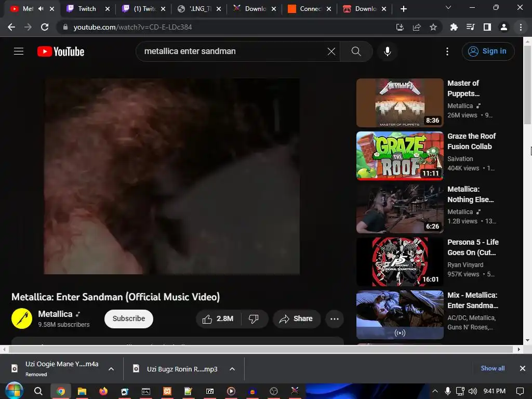Switch to the Twitch tab
Viewport: 532px width, 399px height.
(87, 9)
